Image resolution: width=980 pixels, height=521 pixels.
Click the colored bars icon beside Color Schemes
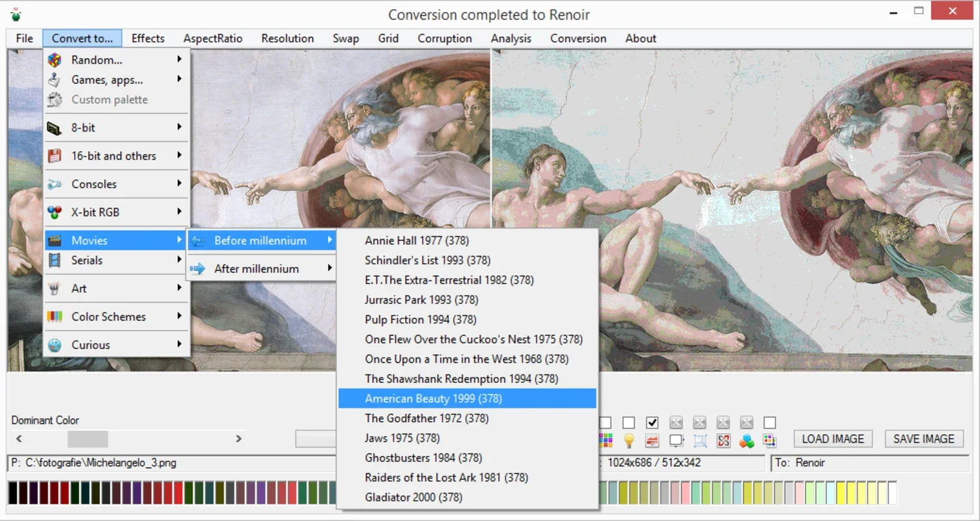tap(55, 317)
